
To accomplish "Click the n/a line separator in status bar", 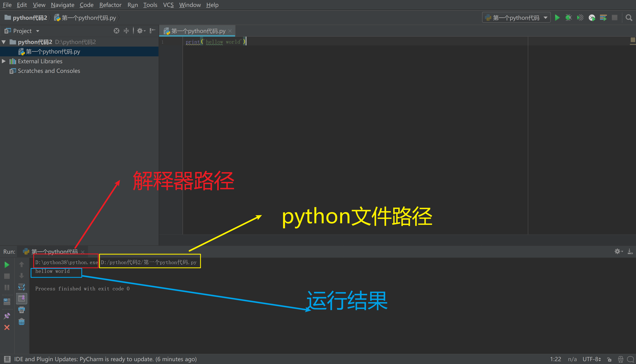I will pos(572,359).
